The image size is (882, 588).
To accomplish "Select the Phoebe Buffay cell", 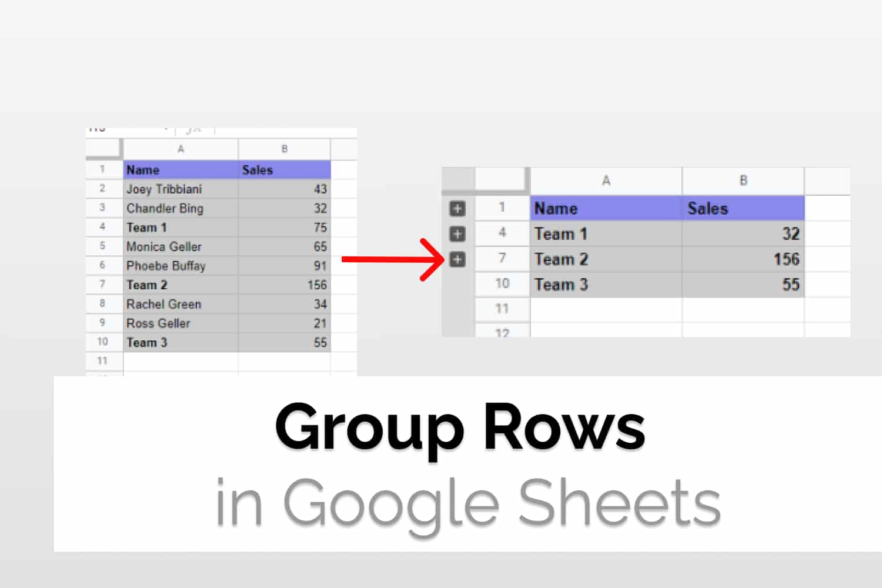I will click(181, 266).
